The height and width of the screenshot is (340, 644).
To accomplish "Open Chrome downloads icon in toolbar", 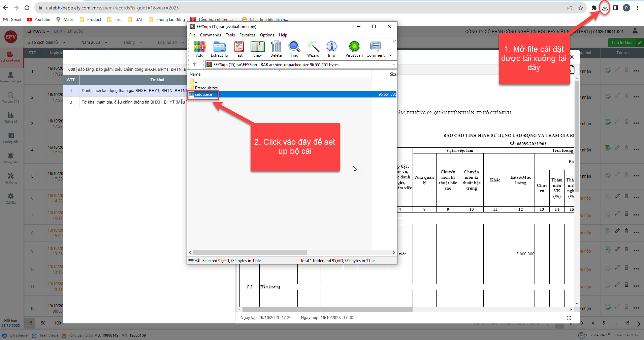I will click(x=605, y=8).
